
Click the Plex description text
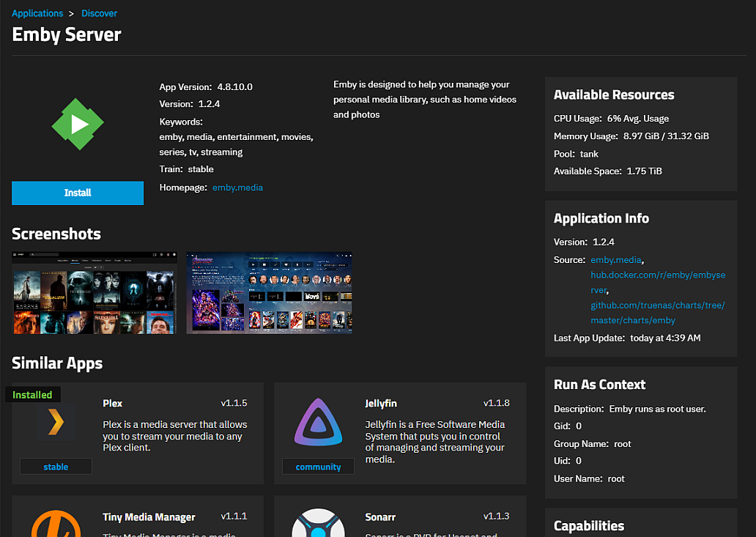coord(174,436)
